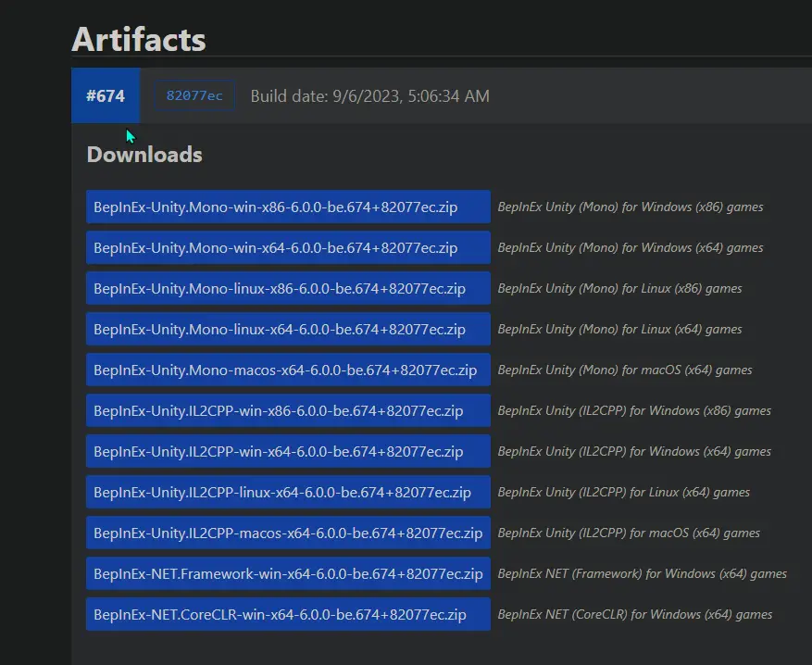This screenshot has height=665, width=812.
Task: Click description 'BepInEx Unity (IL2CPP) for macOS (x64) games'
Action: pos(629,533)
